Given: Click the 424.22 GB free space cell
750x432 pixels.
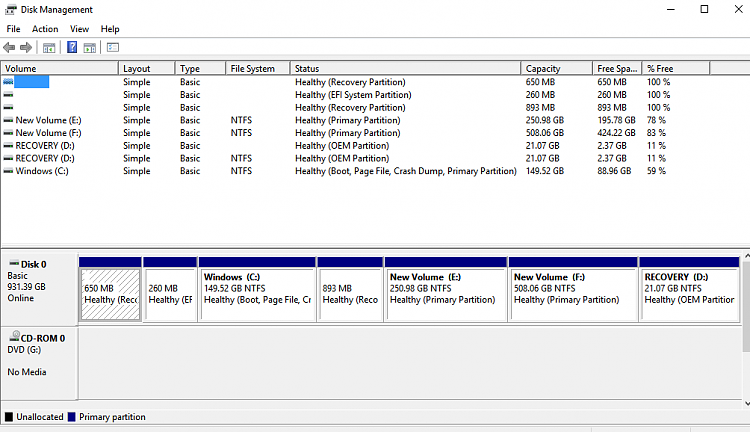Looking at the screenshot, I should 616,133.
